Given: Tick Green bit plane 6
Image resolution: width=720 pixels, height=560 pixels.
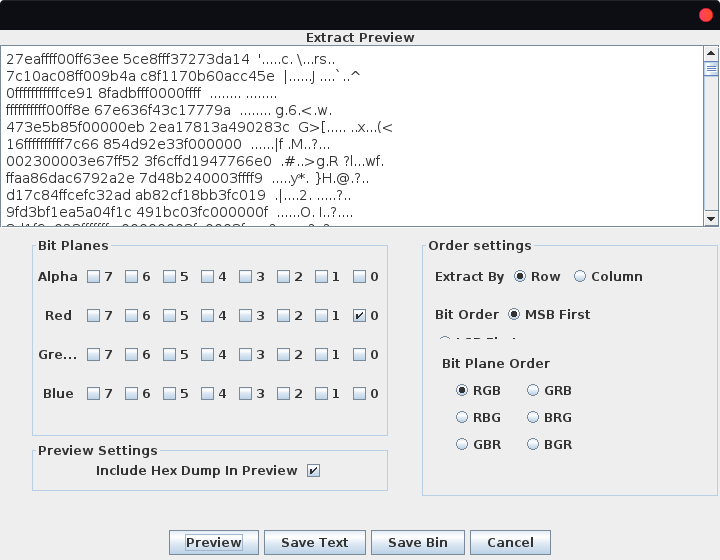Looking at the screenshot, I should [x=132, y=354].
